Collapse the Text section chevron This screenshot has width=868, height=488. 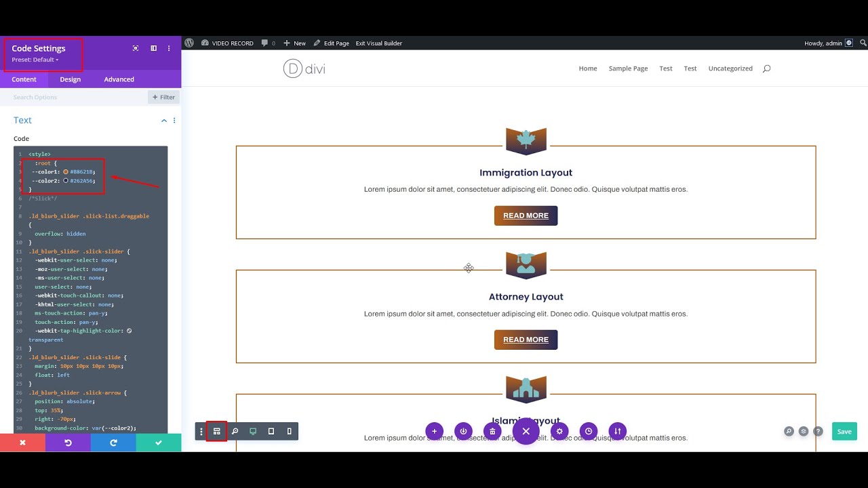pos(163,121)
